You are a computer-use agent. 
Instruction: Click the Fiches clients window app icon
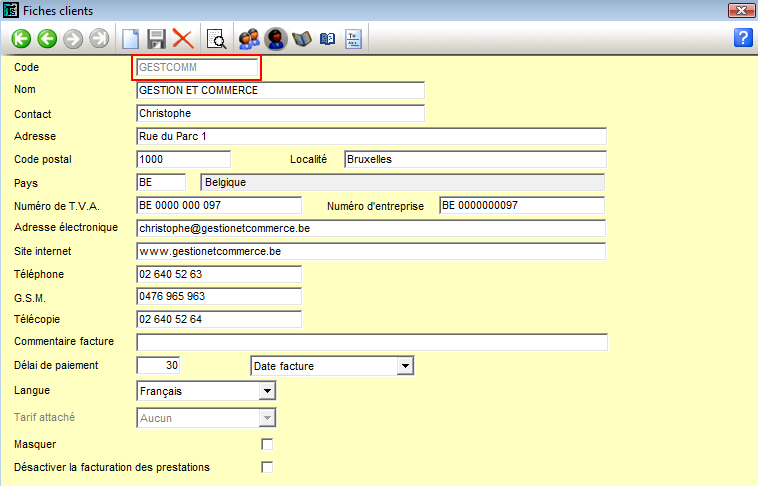(x=11, y=10)
